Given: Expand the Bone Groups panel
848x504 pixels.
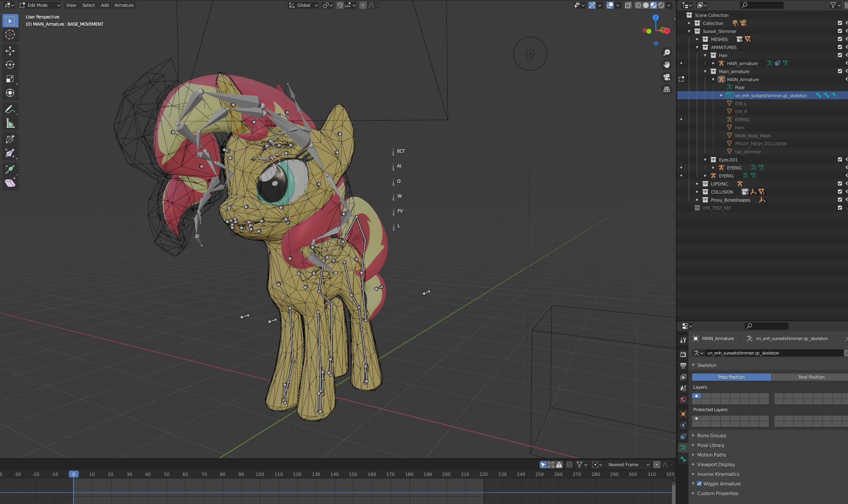Looking at the screenshot, I should pos(711,435).
